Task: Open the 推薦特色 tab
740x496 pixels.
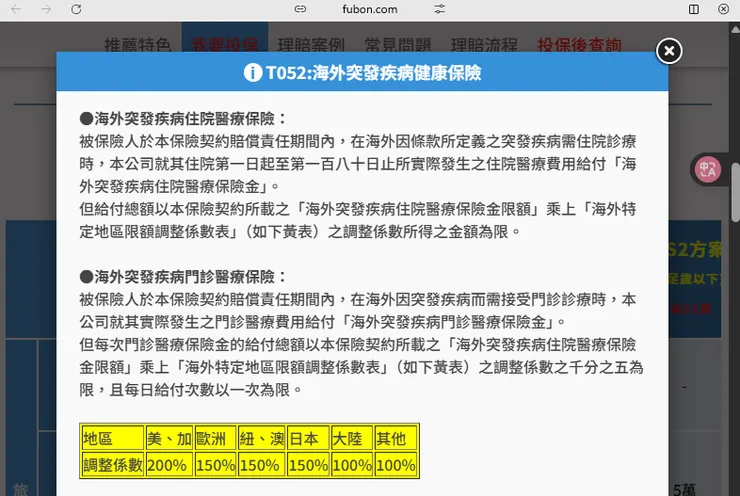Action: tap(137, 45)
